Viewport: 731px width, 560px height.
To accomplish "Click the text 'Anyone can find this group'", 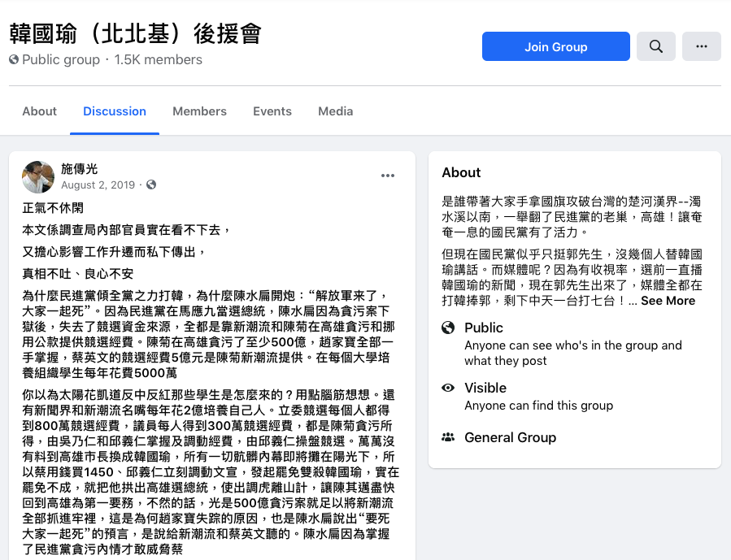I will click(538, 406).
